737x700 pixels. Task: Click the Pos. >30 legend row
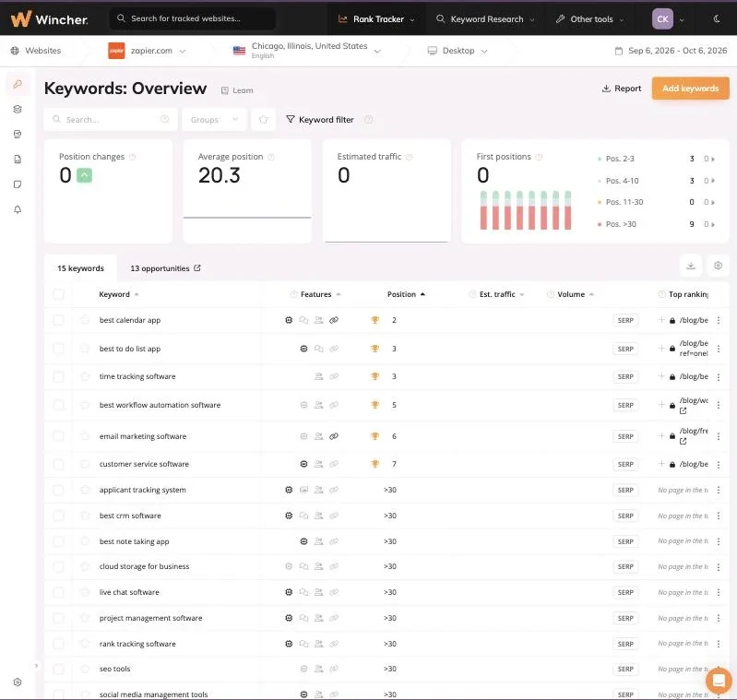(656, 224)
